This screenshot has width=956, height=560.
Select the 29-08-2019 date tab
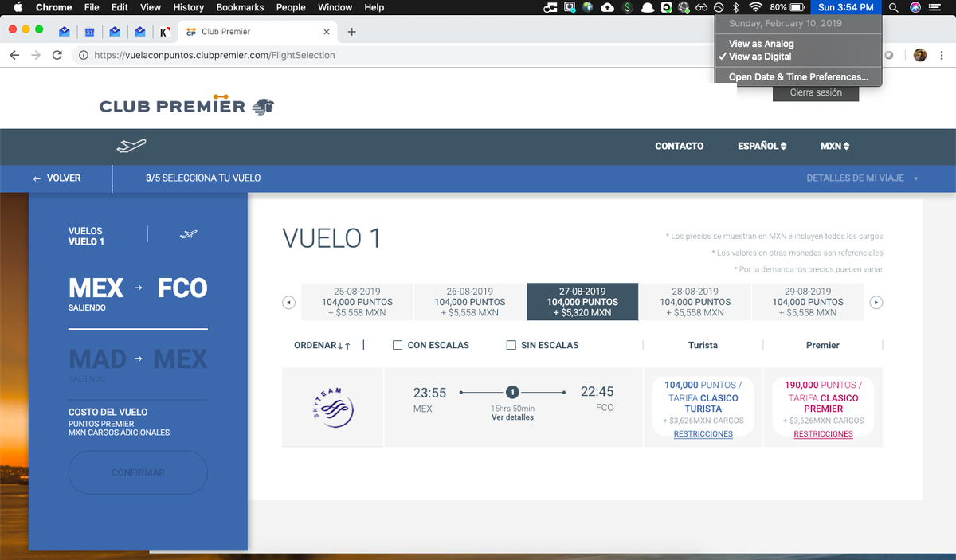[x=808, y=302]
